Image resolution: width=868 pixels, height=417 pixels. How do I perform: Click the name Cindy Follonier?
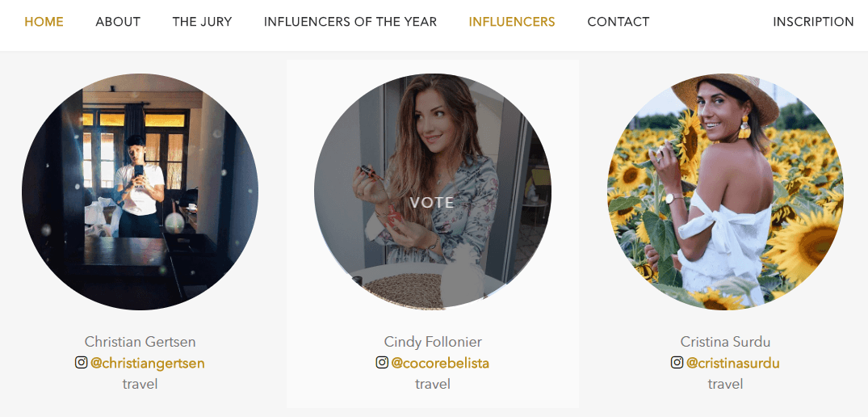pos(433,342)
